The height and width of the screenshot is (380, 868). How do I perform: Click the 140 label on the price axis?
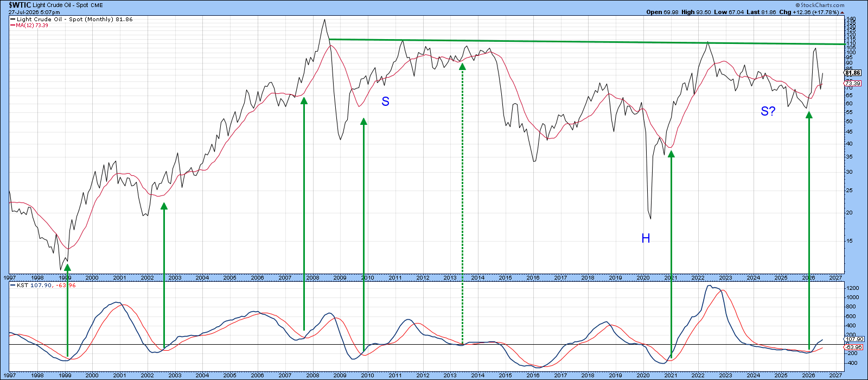click(851, 19)
